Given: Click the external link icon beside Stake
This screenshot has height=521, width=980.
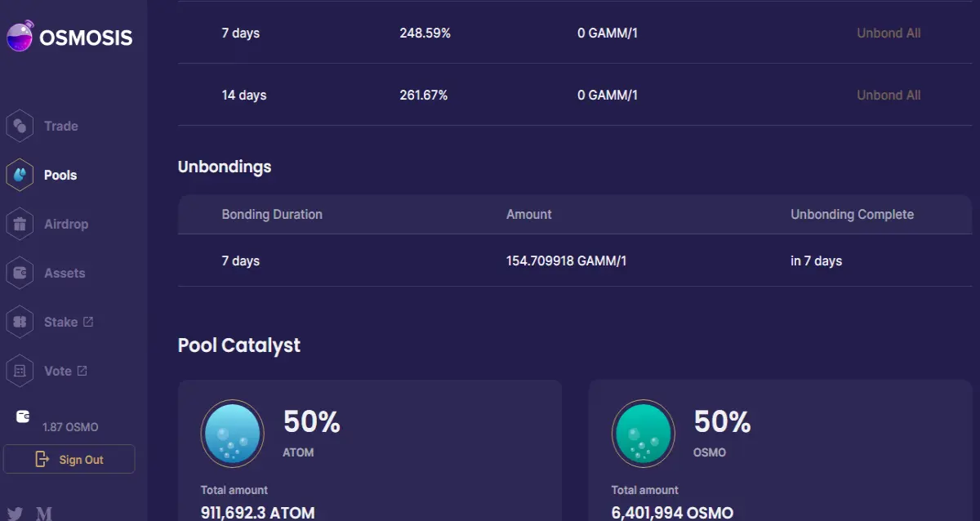Looking at the screenshot, I should [88, 322].
